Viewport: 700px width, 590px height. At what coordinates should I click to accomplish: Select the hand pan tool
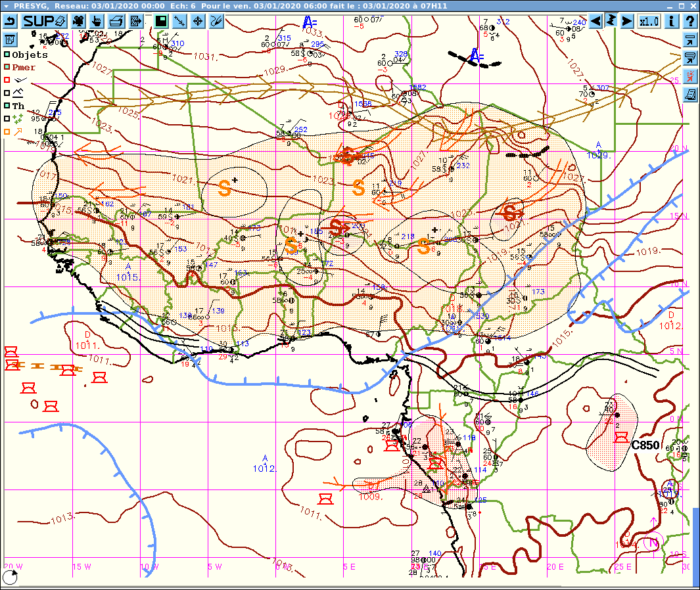coord(97,21)
